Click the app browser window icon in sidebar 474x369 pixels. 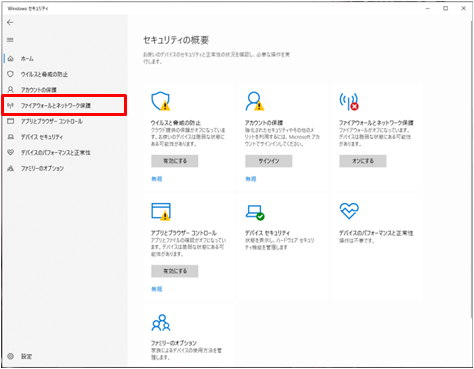click(11, 121)
